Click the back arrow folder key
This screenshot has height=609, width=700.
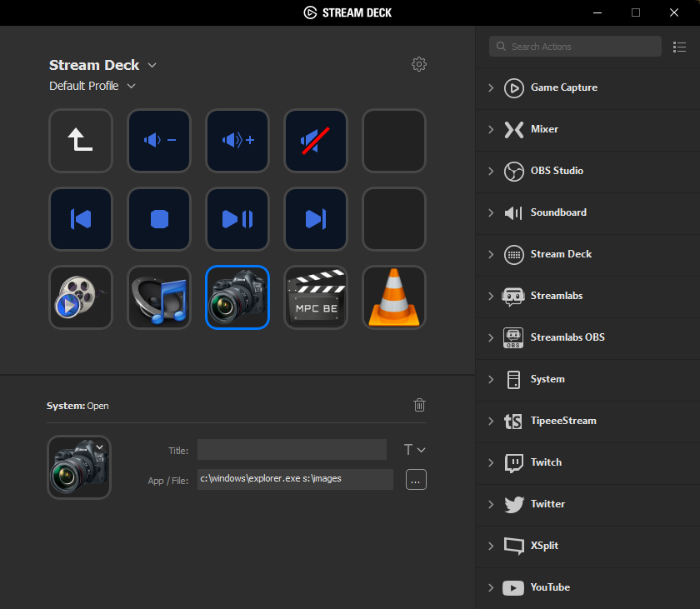pos(81,141)
